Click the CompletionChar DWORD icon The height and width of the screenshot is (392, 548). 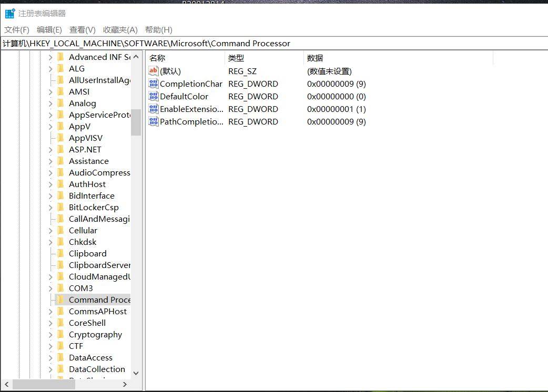pos(154,84)
